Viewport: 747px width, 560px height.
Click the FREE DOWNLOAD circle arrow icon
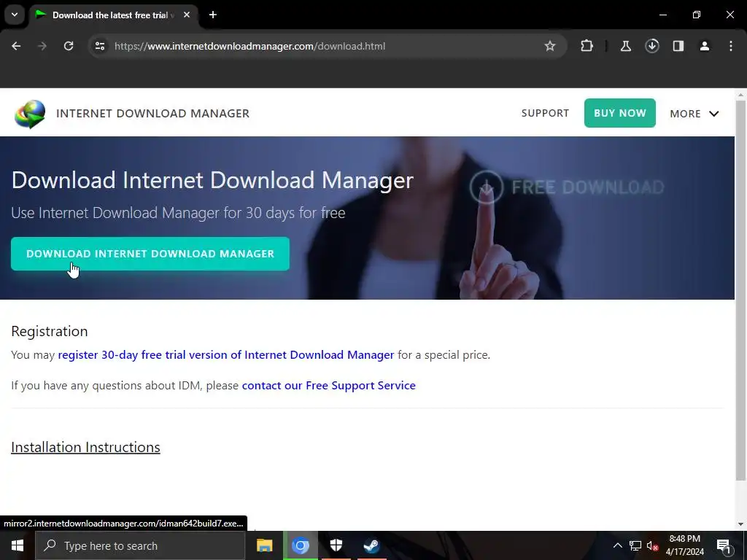tap(486, 187)
